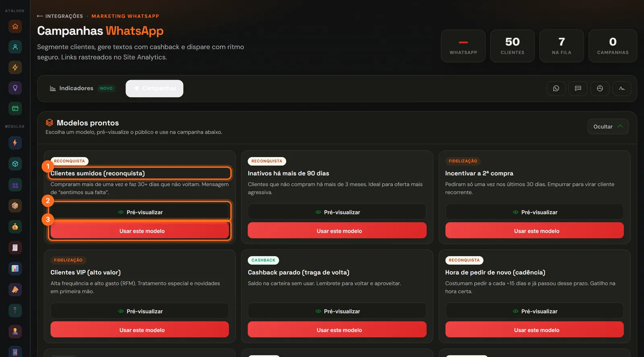Image resolution: width=644 pixels, height=357 pixels.
Task: Click the yellow lightning shortcut icon
Action: (15, 68)
